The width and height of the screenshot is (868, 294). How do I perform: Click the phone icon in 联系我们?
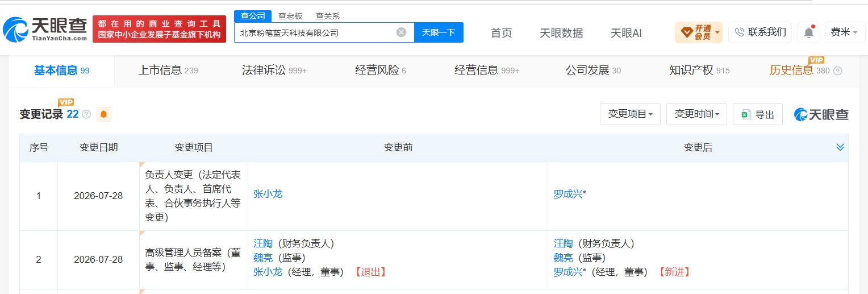click(x=739, y=32)
